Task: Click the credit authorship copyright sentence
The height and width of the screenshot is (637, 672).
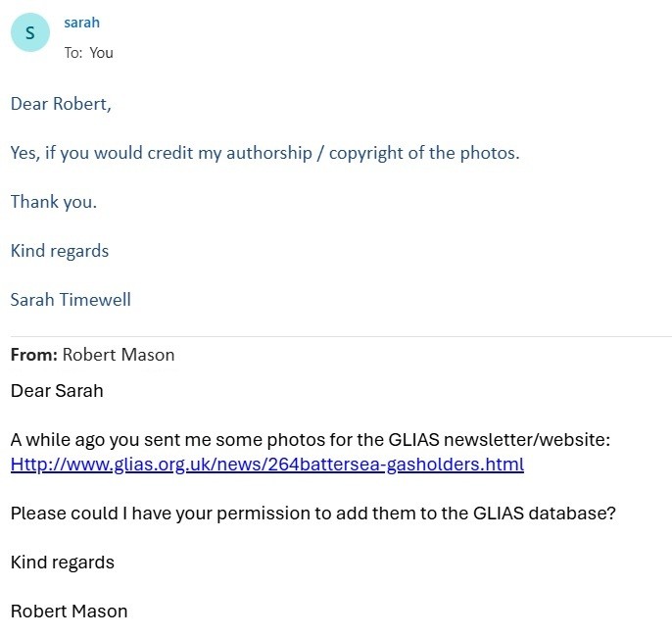Action: [x=264, y=153]
